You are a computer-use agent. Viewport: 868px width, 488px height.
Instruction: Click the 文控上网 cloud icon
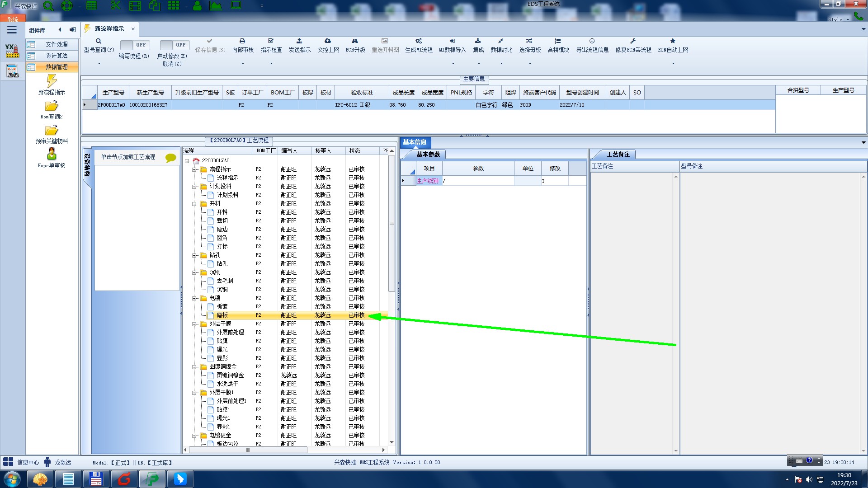[328, 41]
